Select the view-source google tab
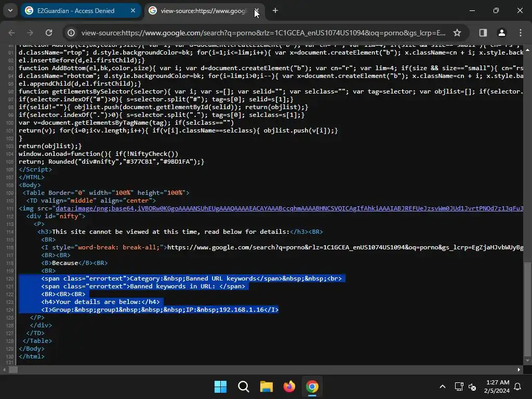Screen dimensions: 532x399 pos(205,11)
